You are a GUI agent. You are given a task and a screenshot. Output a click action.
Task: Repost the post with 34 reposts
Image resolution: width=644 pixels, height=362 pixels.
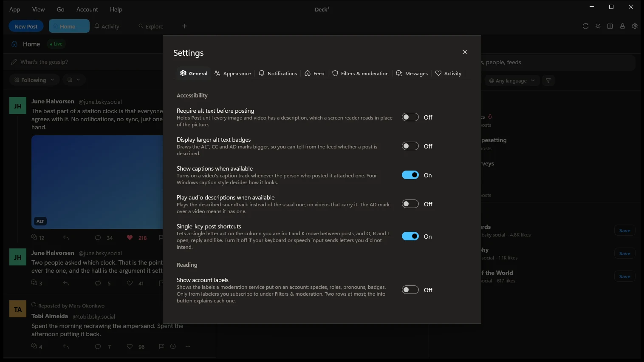[x=98, y=238]
